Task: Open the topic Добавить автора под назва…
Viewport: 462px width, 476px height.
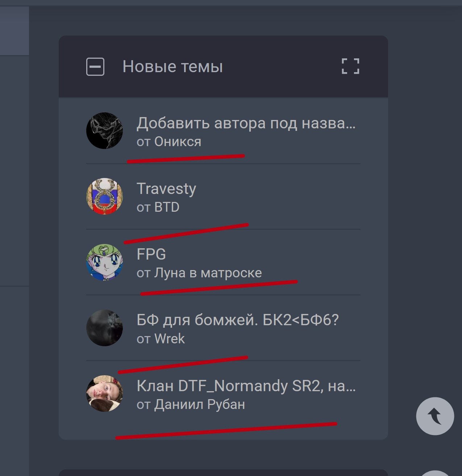Action: pyautogui.click(x=246, y=123)
